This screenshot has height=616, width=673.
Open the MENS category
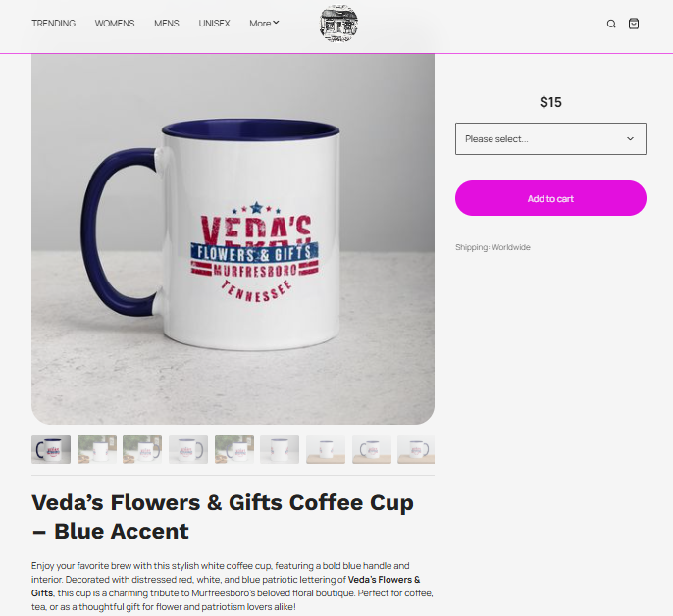[x=167, y=24]
